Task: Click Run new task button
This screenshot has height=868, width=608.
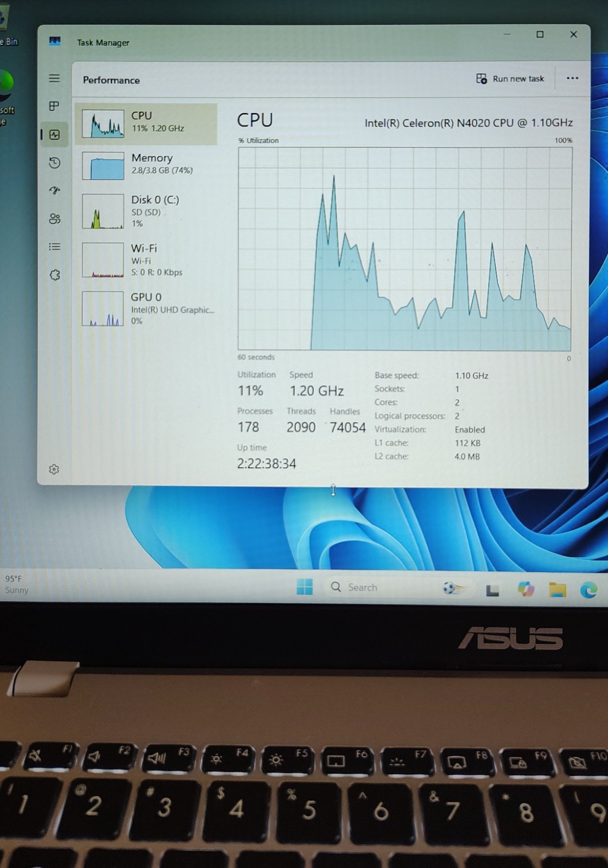Action: pyautogui.click(x=510, y=79)
